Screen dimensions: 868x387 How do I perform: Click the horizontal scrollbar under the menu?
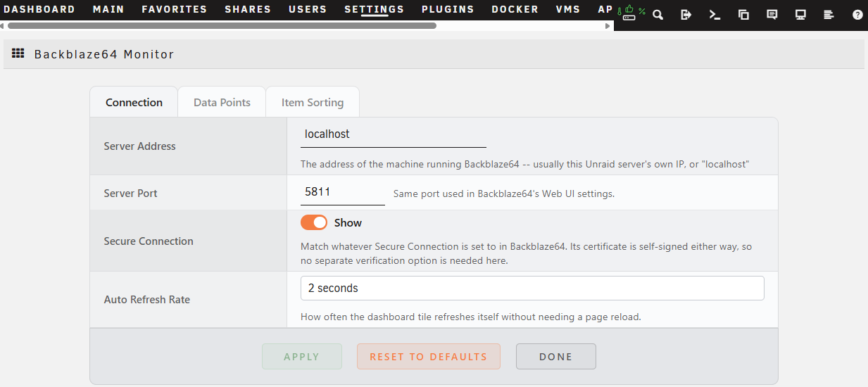coord(222,25)
